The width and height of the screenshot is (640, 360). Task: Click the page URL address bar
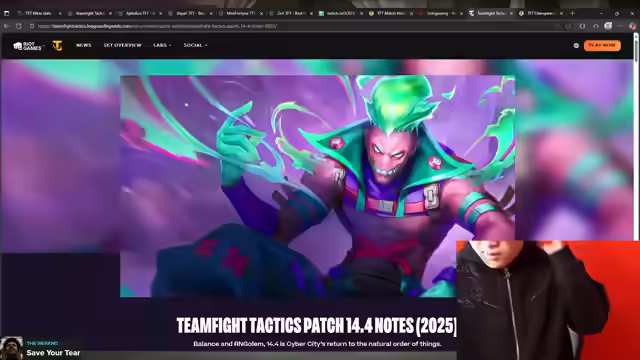[286, 26]
